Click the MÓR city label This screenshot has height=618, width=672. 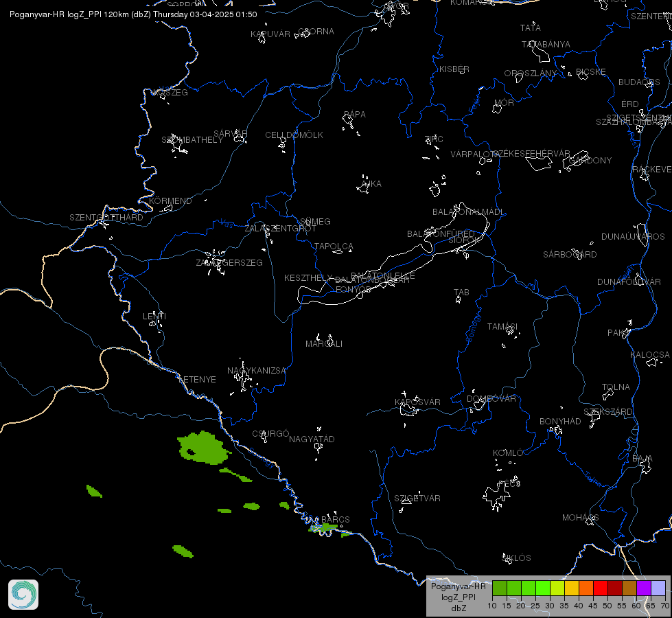tap(504, 103)
